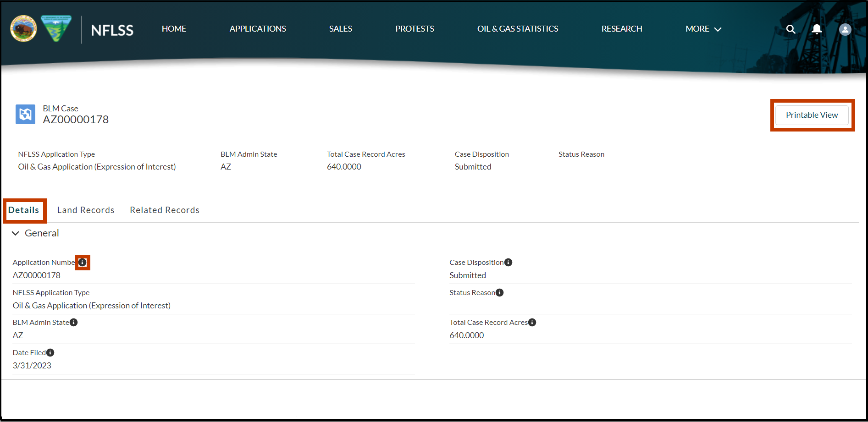Screen dimensions: 868x422
Task: Collapse the General section
Action: pos(15,233)
